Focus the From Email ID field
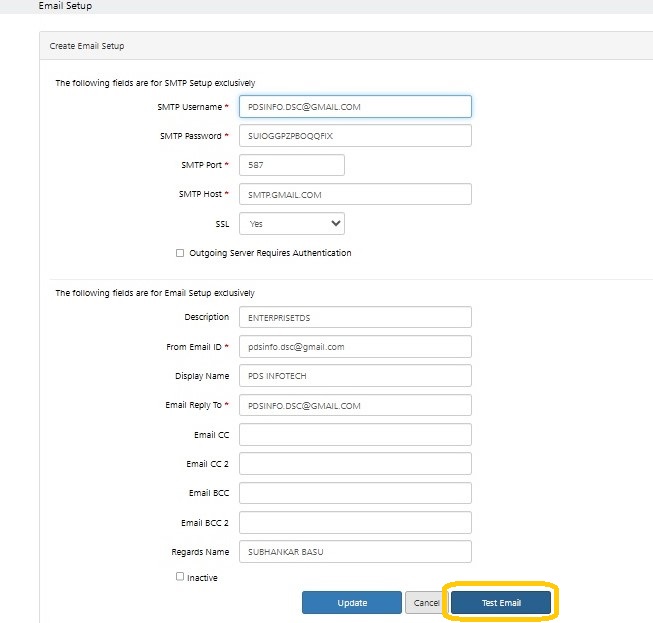Screen dimensions: 653x623 355,346
